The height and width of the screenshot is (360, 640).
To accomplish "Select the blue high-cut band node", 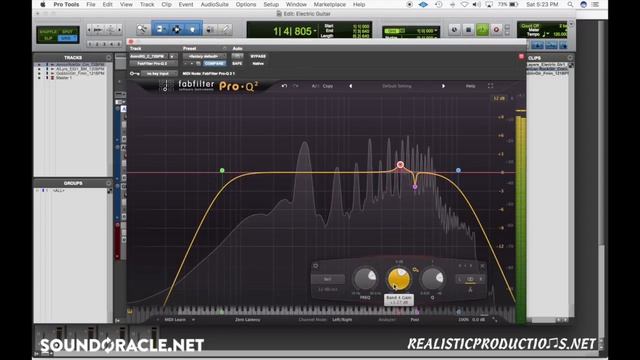I will click(x=458, y=170).
